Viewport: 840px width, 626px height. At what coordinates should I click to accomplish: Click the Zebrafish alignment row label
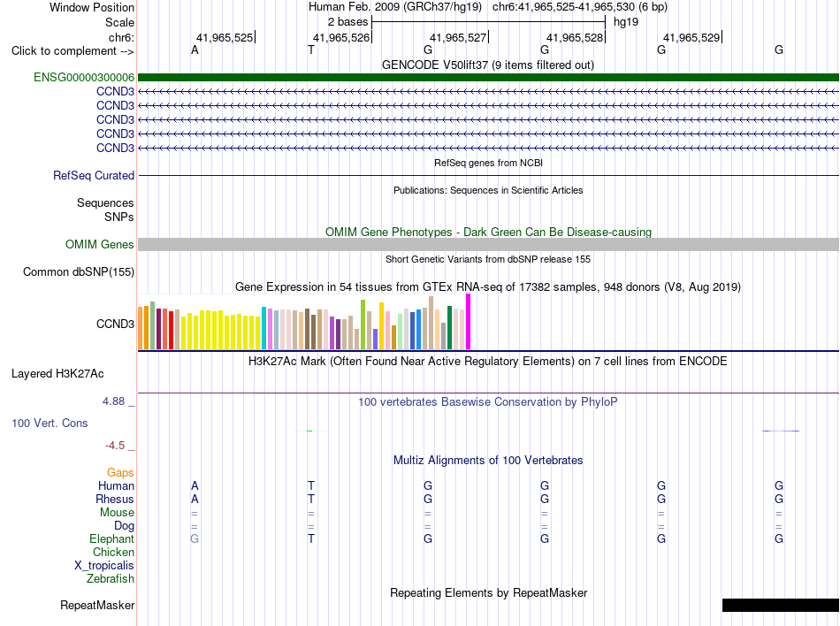111,578
